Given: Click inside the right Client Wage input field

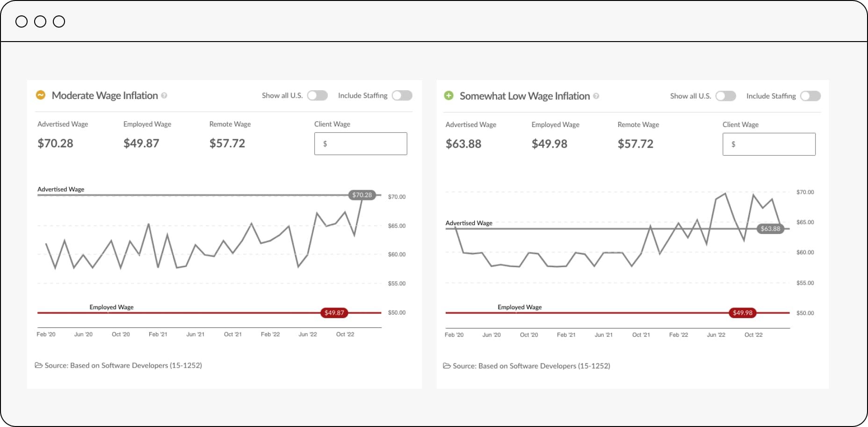Looking at the screenshot, I should [768, 144].
